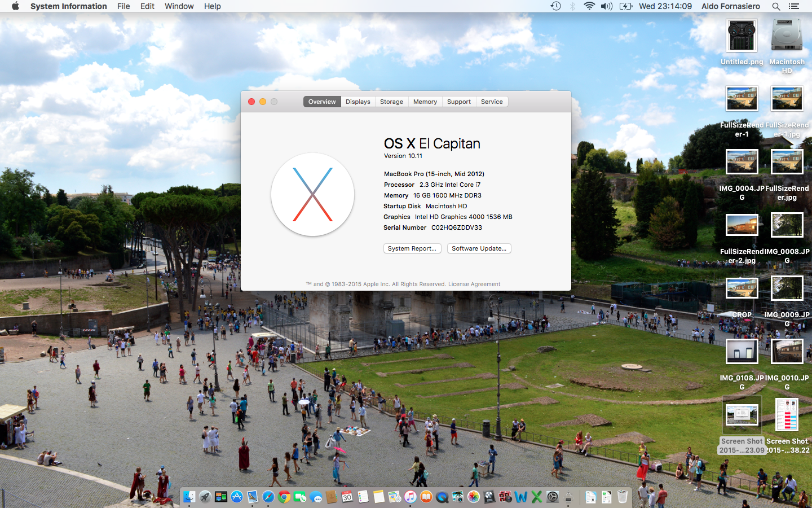Click the System Report... button
Viewport: 812px width, 508px height.
[412, 248]
